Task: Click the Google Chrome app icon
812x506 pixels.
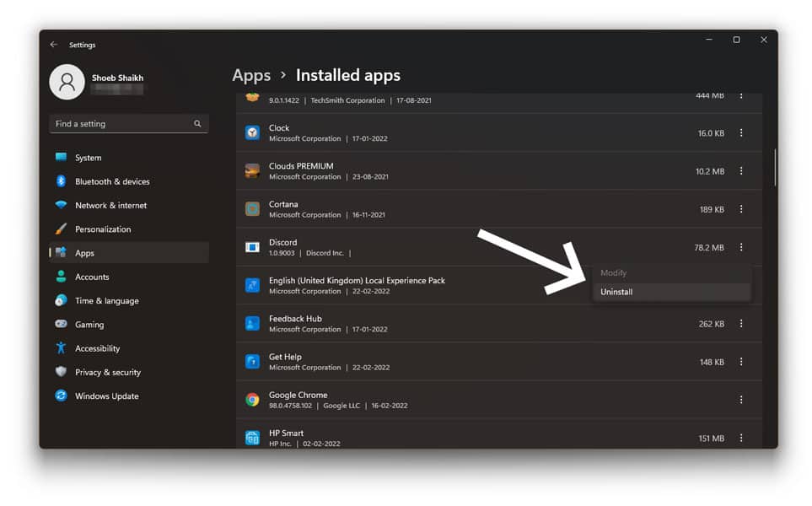Action: pos(252,399)
